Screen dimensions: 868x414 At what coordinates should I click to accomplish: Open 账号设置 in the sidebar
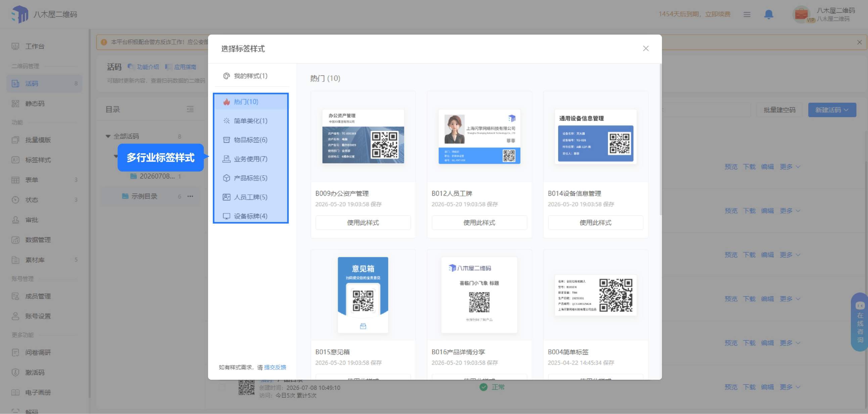(38, 316)
